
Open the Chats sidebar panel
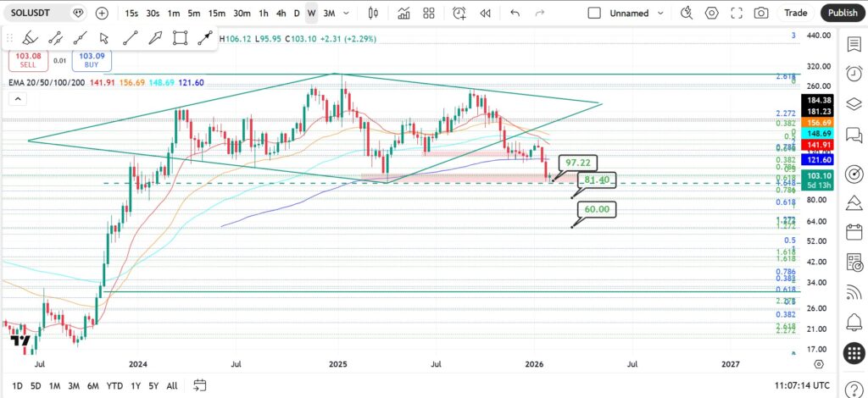pos(854,135)
